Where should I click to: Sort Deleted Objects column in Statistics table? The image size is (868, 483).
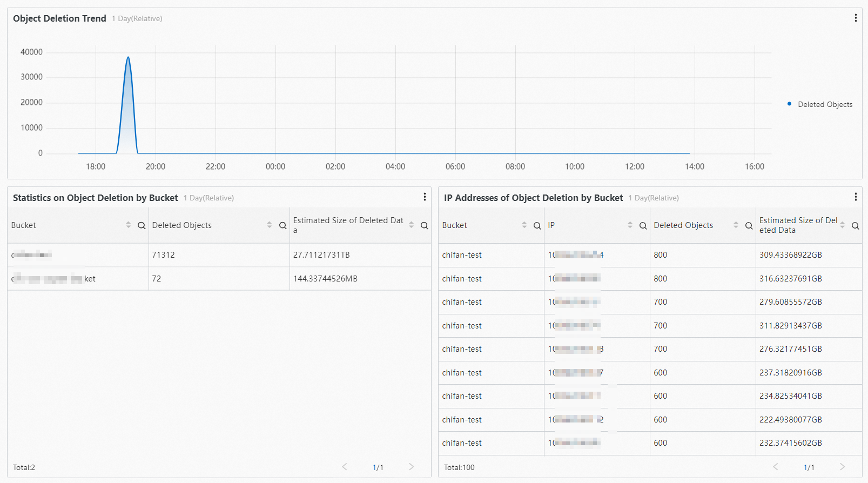(269, 225)
